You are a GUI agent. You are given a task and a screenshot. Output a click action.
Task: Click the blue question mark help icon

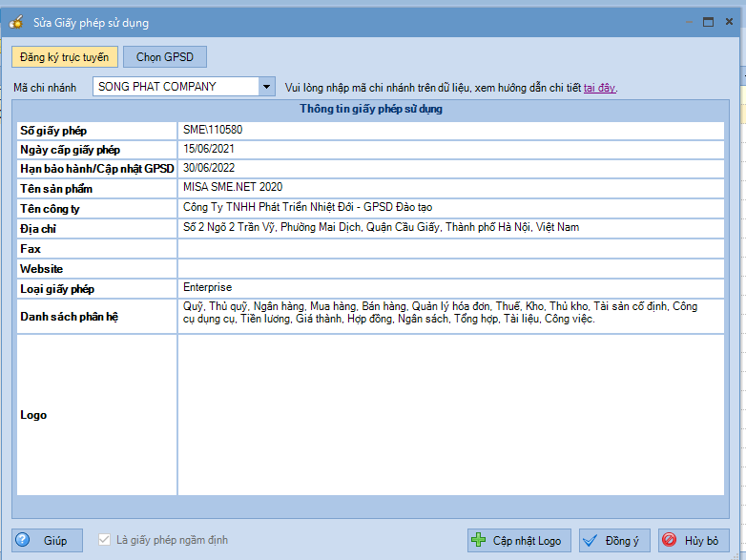pos(22,540)
